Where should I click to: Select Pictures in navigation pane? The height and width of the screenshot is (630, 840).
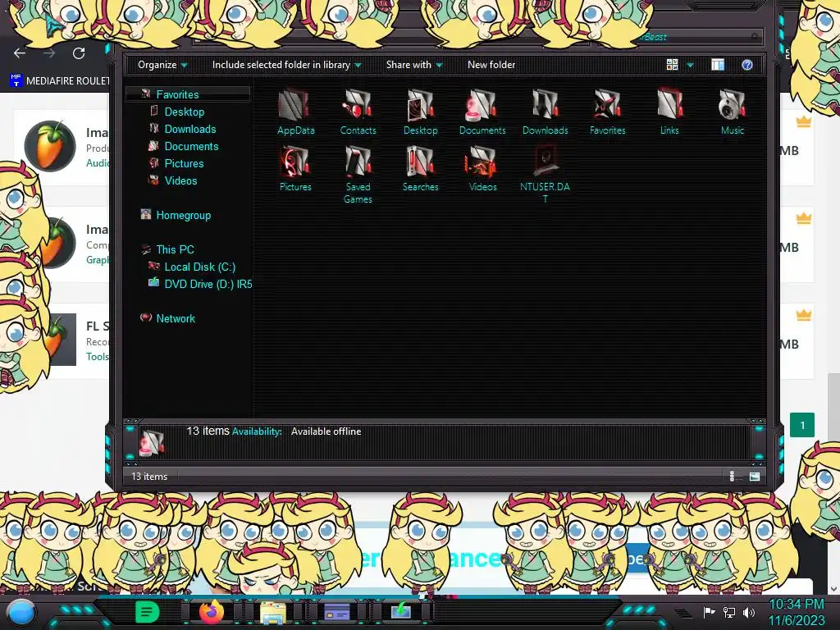click(184, 163)
